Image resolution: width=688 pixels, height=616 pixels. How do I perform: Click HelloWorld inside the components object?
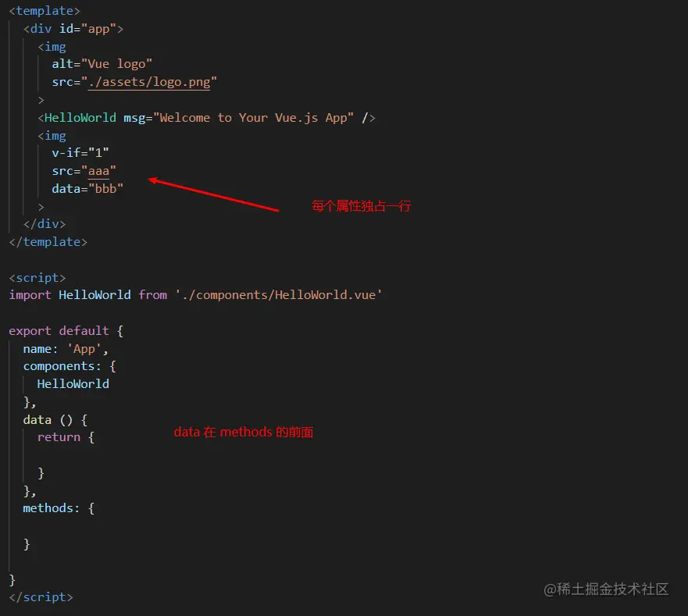tap(73, 384)
